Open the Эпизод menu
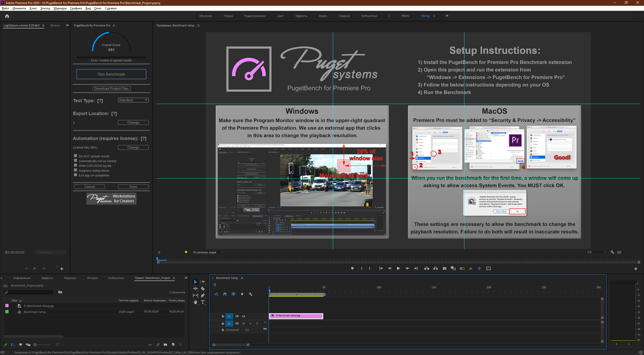The width and height of the screenshot is (644, 355). click(45, 8)
